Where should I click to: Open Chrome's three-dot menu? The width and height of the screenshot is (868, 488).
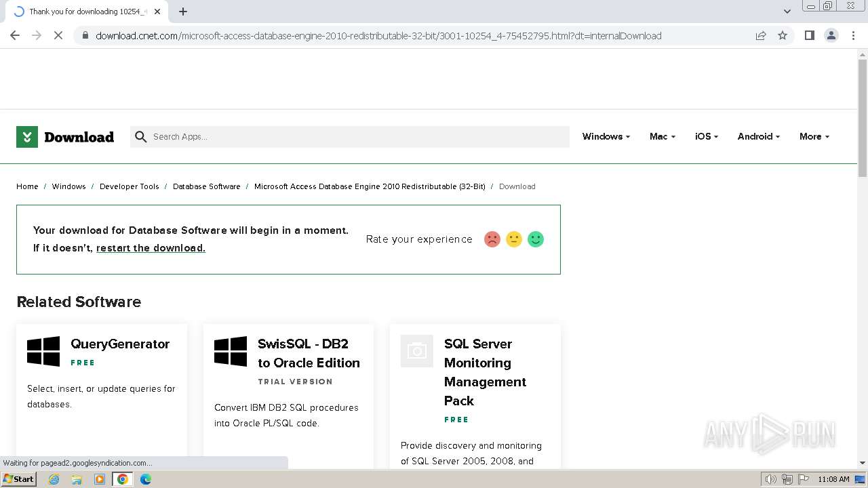[853, 35]
